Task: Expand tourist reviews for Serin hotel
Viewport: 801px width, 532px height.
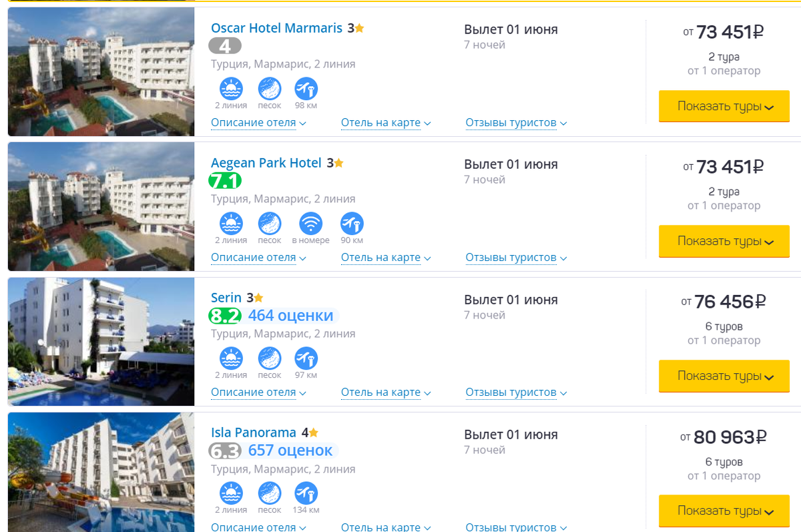Action: point(516,392)
